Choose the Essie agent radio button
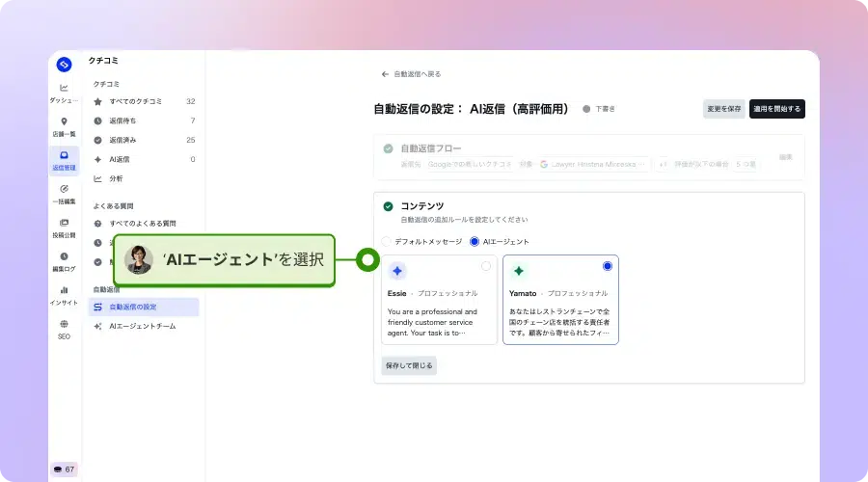Viewport: 868px width, 482px height. tap(485, 266)
